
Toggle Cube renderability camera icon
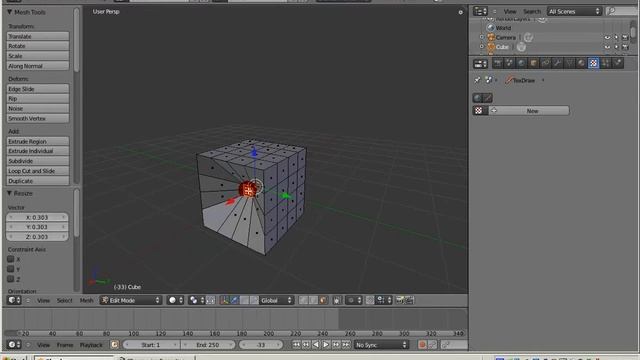625,47
